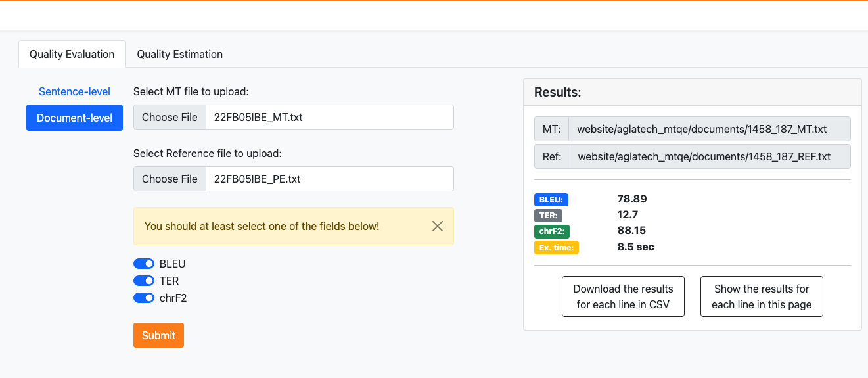The image size is (868, 378).
Task: Select the chrF2 score 88.15
Action: click(x=631, y=231)
